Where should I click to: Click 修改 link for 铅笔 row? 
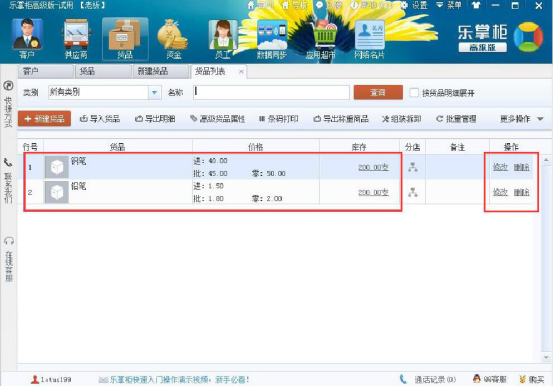click(500, 192)
